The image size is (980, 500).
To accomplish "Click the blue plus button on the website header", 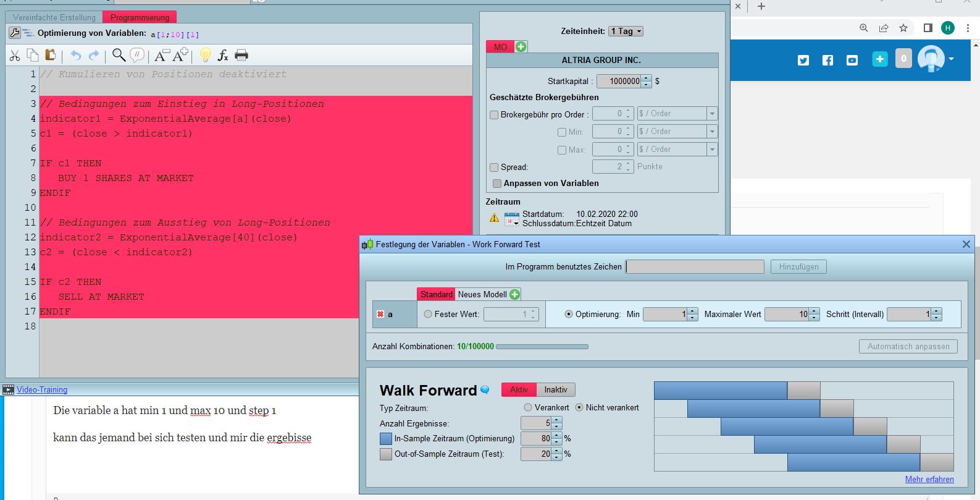I will (880, 59).
